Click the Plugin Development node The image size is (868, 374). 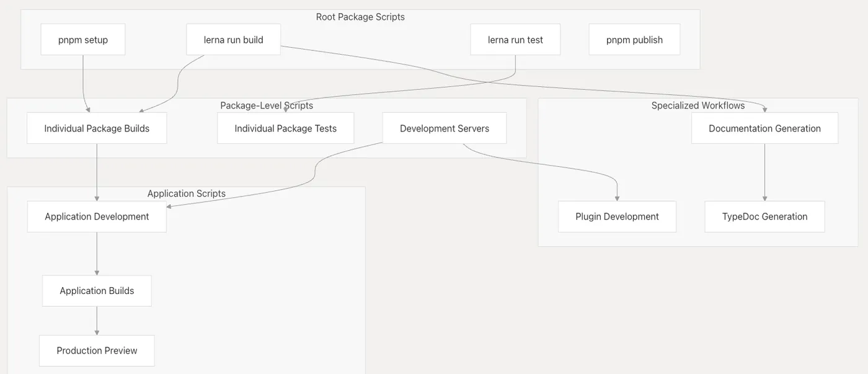[617, 216]
